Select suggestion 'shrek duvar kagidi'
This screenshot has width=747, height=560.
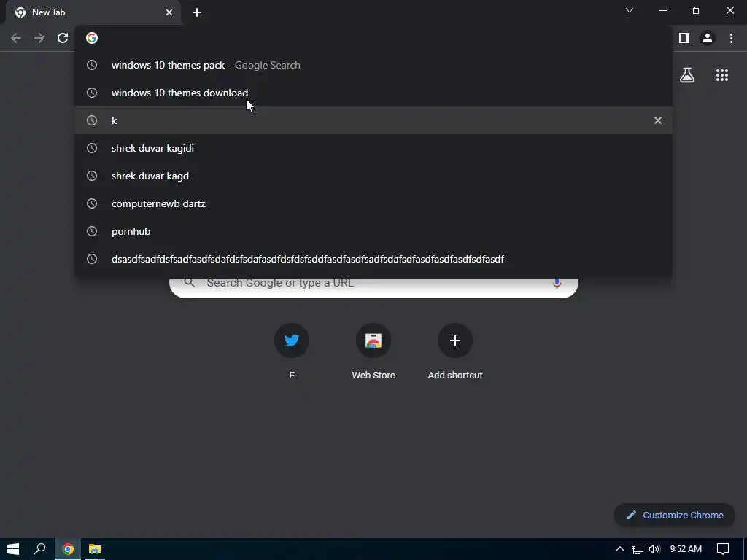click(373, 148)
